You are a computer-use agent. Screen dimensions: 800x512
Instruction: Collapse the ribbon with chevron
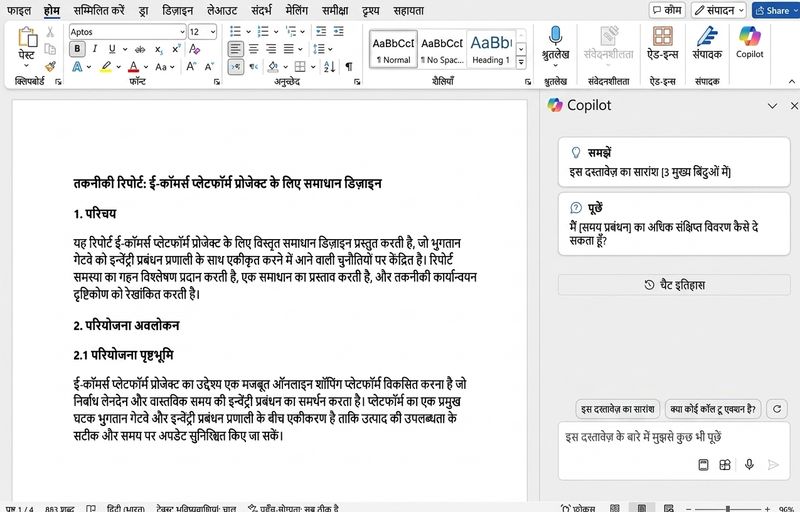tap(791, 82)
